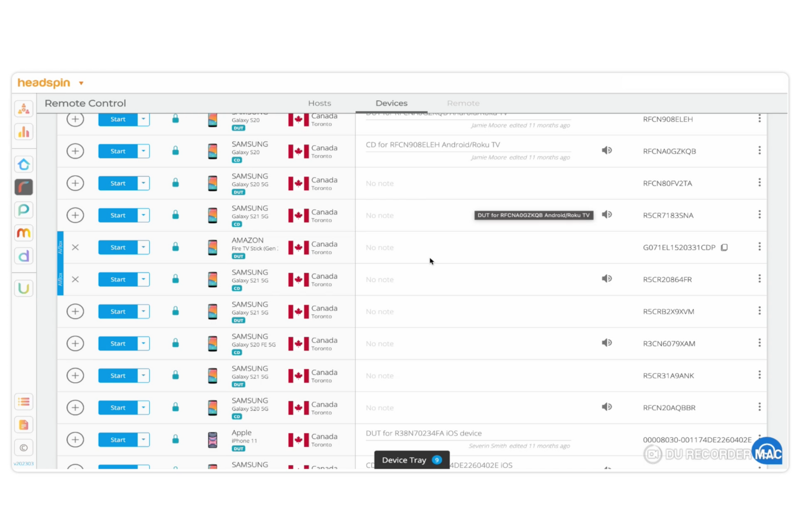Click the plus button on the Galaxy S20 FE row

point(75,343)
